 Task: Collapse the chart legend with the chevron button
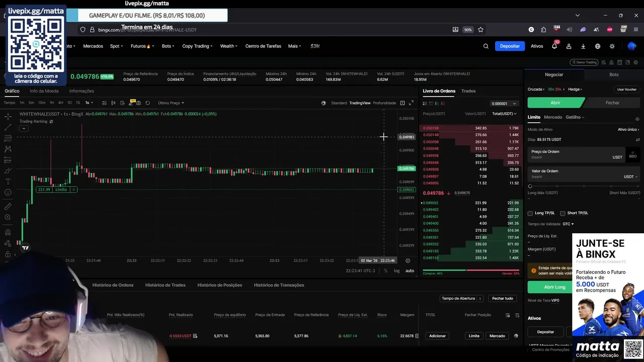[24, 129]
